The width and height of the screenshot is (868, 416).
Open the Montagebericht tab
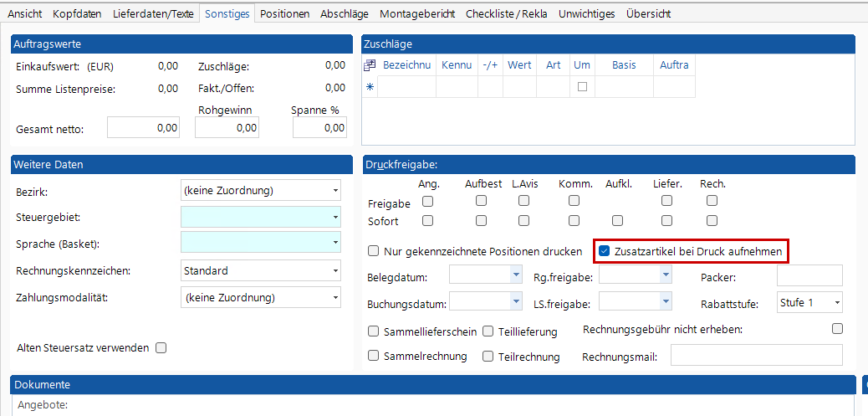tap(417, 14)
